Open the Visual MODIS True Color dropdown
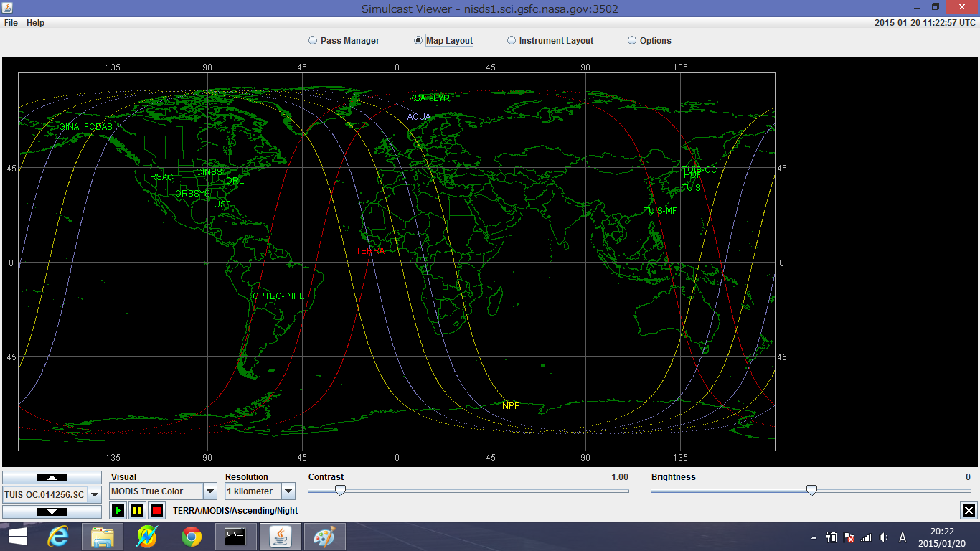 [210, 491]
